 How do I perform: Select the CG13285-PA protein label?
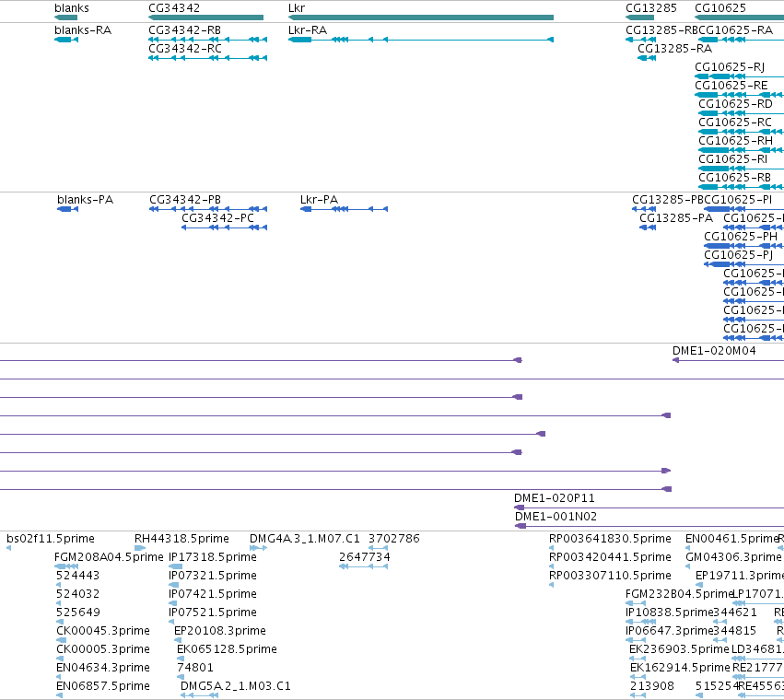coord(676,218)
